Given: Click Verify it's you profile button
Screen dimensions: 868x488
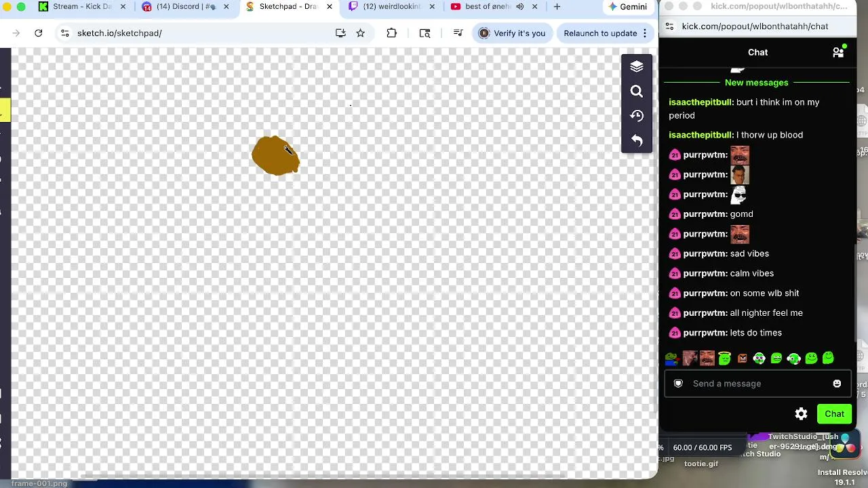Looking at the screenshot, I should click(x=513, y=33).
